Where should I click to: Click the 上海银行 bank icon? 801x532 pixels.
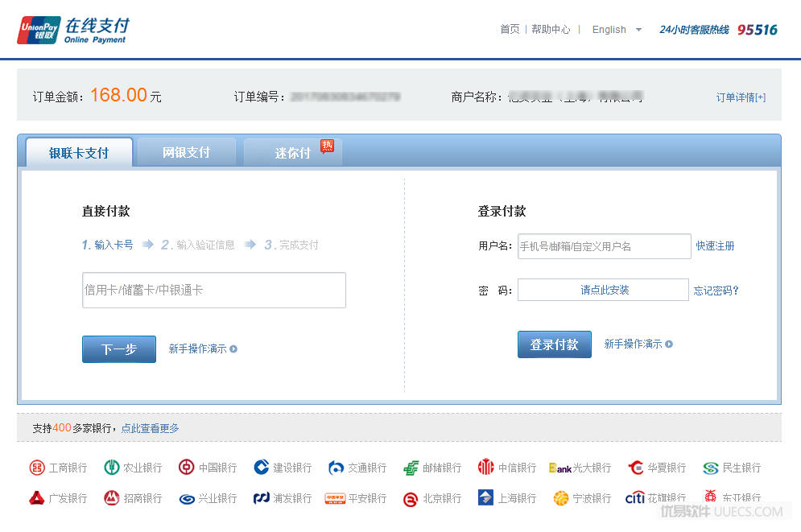pyautogui.click(x=485, y=497)
